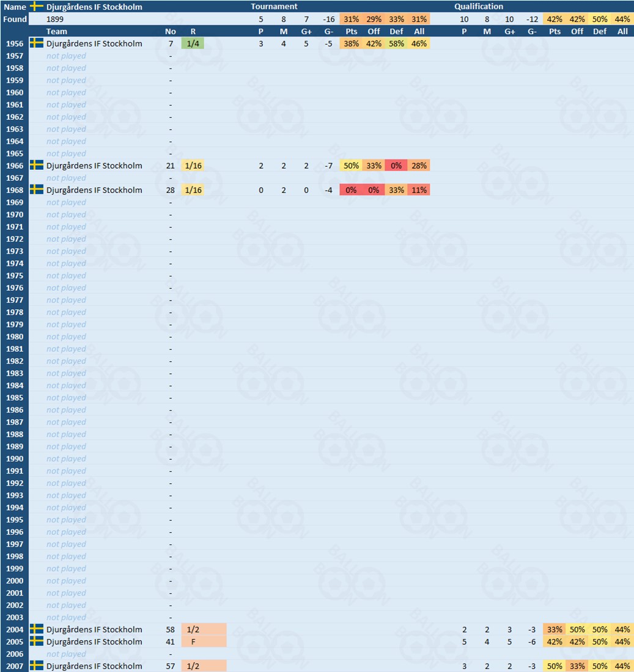Click the Tournament section header
The height and width of the screenshot is (672, 634).
click(275, 7)
